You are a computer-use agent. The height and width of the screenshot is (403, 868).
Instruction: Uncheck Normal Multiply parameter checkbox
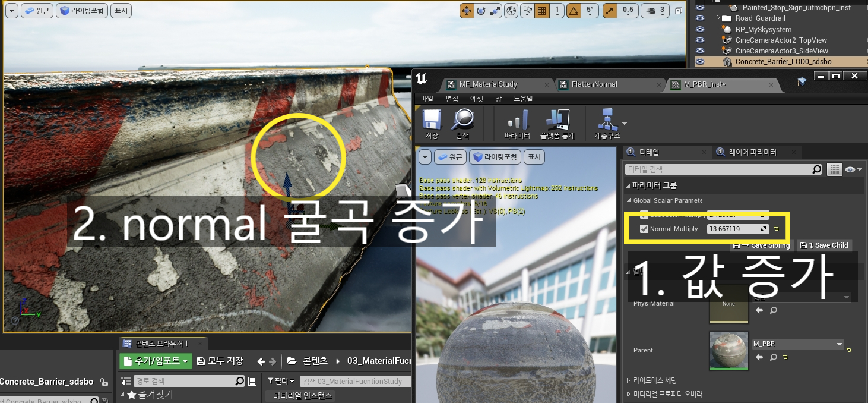click(644, 229)
